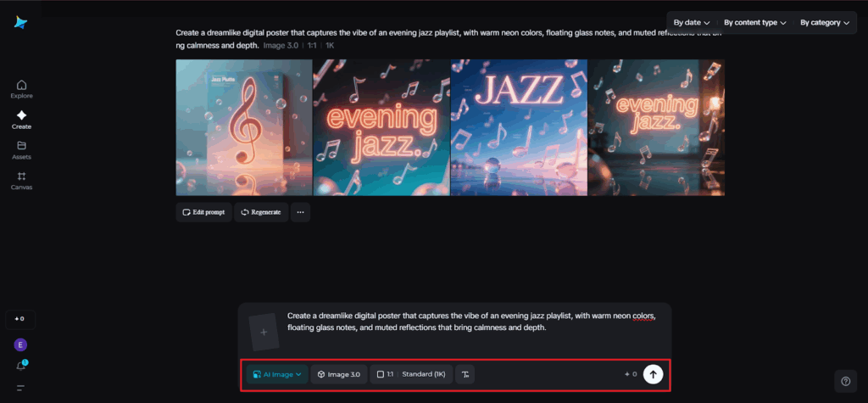Open the user profile avatar 'E'
Image resolution: width=868 pixels, height=403 pixels.
coord(21,344)
